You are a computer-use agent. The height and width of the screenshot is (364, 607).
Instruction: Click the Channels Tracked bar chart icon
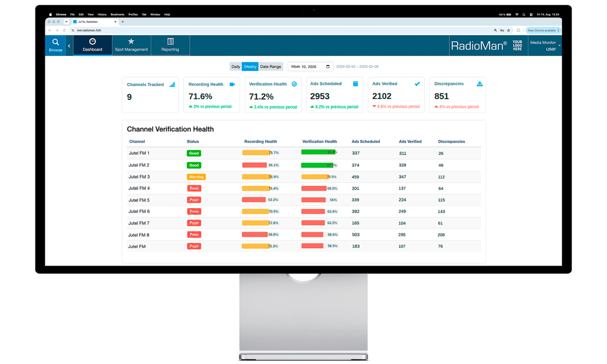pos(172,84)
